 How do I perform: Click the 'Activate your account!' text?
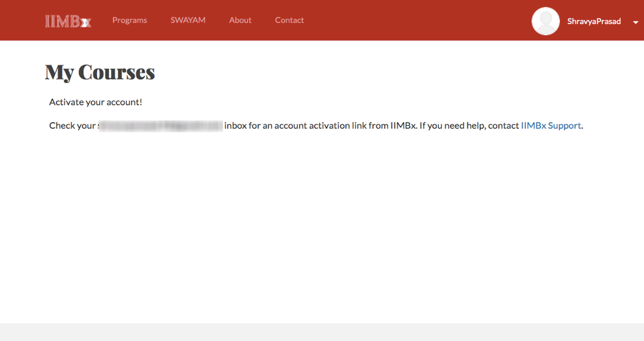tap(95, 102)
